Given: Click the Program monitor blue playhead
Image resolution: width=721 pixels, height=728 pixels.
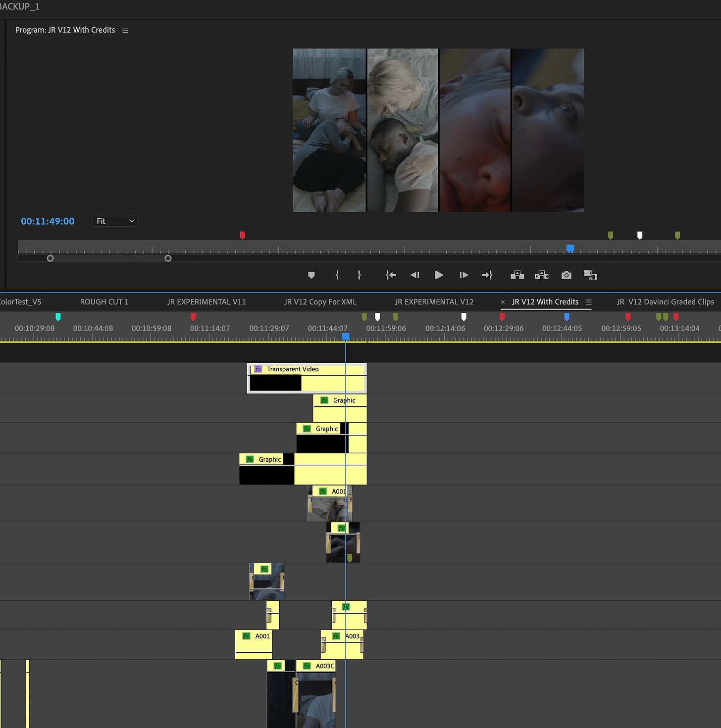Looking at the screenshot, I should point(570,248).
